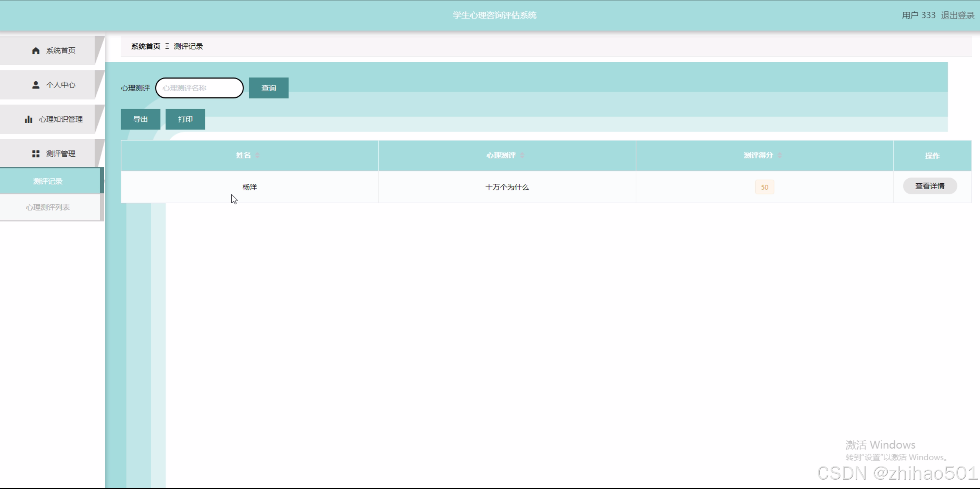Select the 测评记录 submenu item
The image size is (980, 489).
pyautogui.click(x=48, y=181)
